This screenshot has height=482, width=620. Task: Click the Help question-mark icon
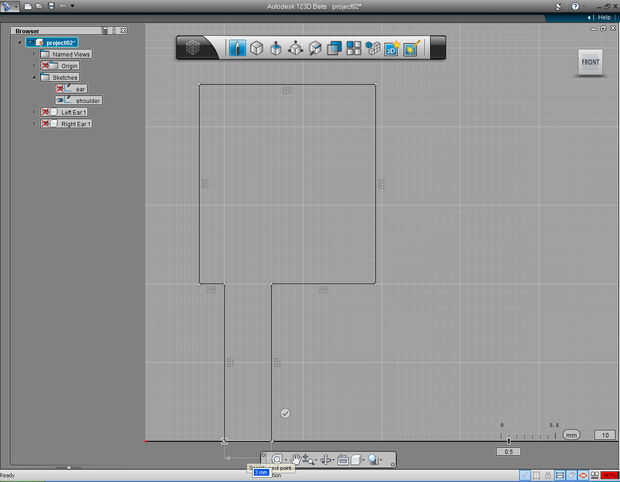click(575, 6)
